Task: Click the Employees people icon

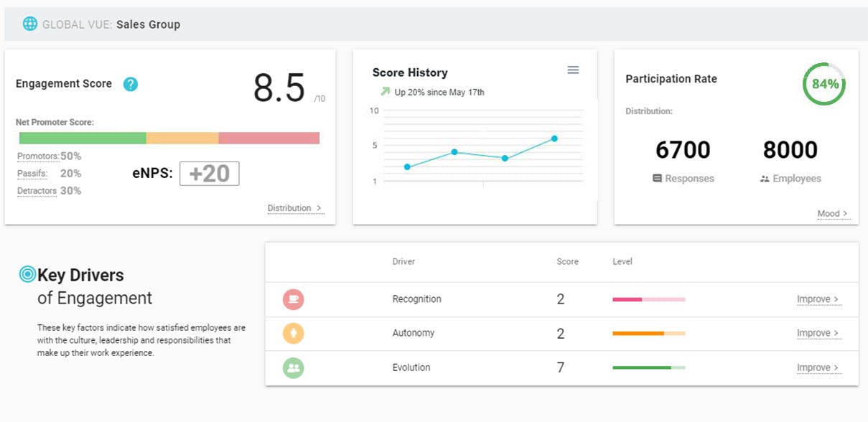Action: click(x=765, y=179)
